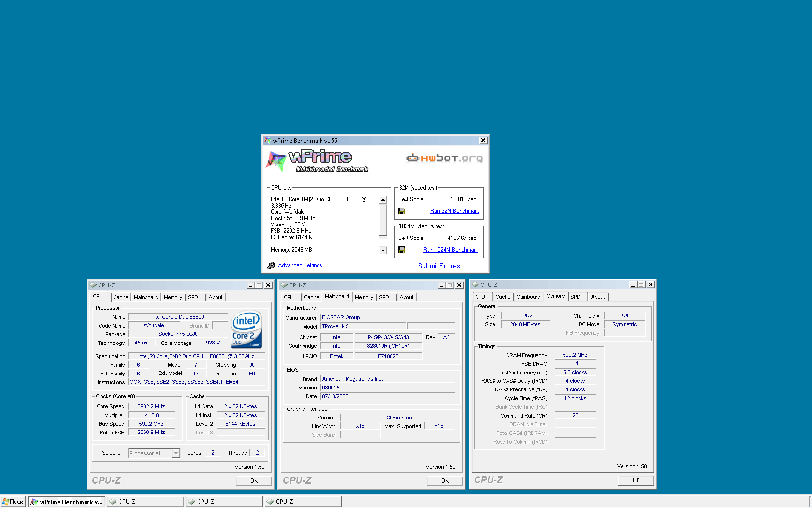The height and width of the screenshot is (508, 812).
Task: Click the left CPU-Z window title icon
Action: click(x=93, y=285)
